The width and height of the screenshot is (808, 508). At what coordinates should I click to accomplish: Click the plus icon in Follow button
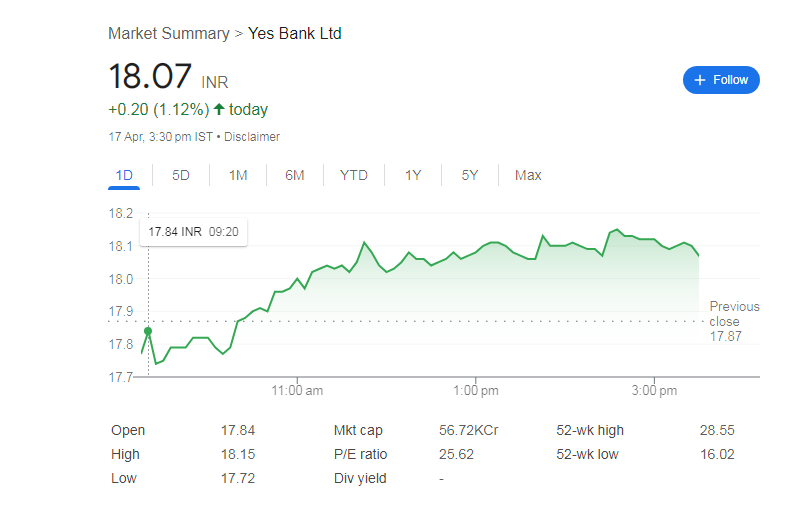tap(700, 80)
